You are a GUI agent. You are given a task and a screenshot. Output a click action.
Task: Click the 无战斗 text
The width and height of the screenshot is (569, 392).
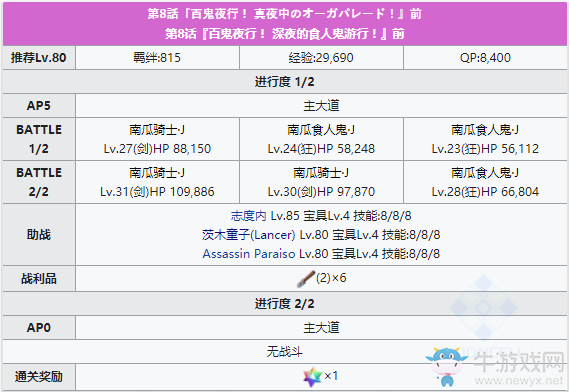coord(284,351)
